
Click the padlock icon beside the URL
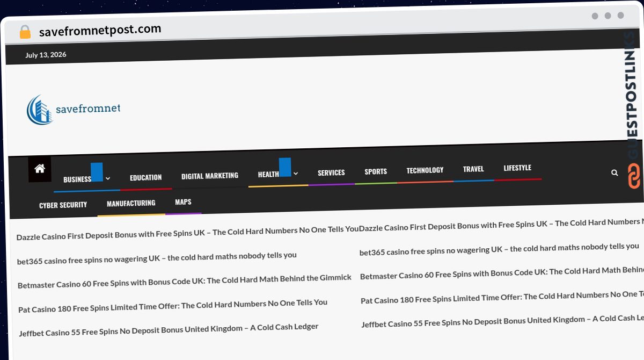(25, 32)
